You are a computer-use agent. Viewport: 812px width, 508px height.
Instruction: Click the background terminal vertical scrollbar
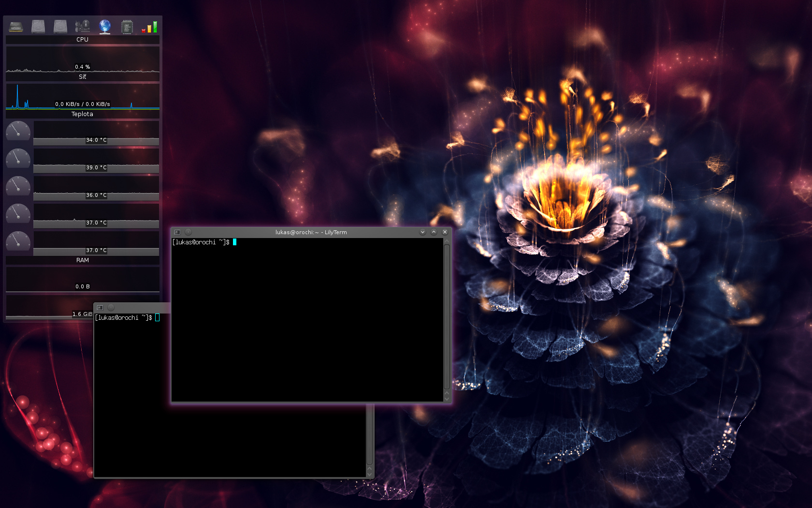click(370, 434)
